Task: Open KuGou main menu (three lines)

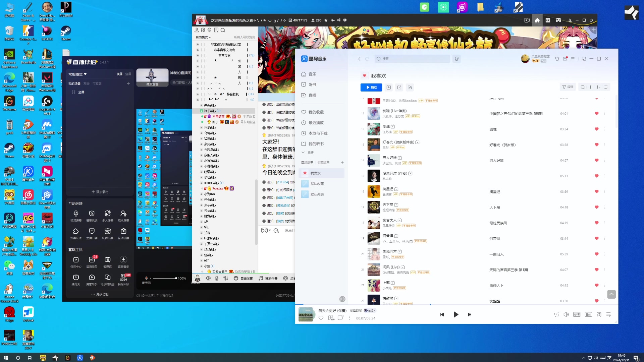Action: coord(573,59)
